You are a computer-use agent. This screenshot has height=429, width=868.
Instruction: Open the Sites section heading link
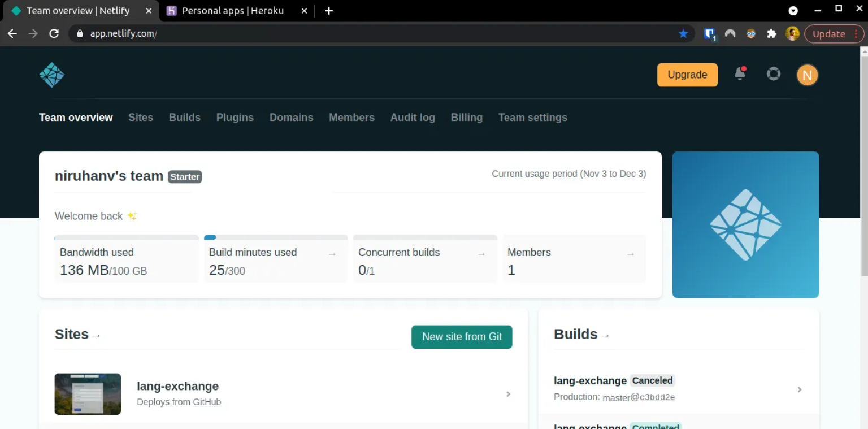pyautogui.click(x=78, y=335)
